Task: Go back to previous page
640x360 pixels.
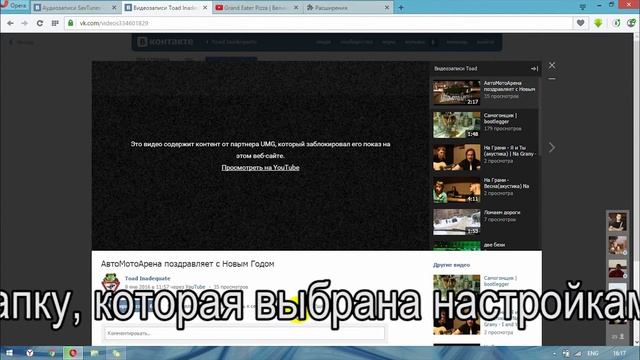Action: tap(10, 23)
